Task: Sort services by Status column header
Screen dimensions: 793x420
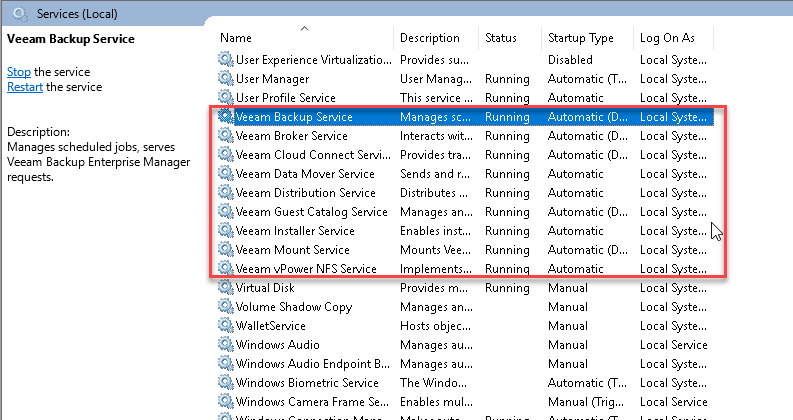Action: coord(501,38)
